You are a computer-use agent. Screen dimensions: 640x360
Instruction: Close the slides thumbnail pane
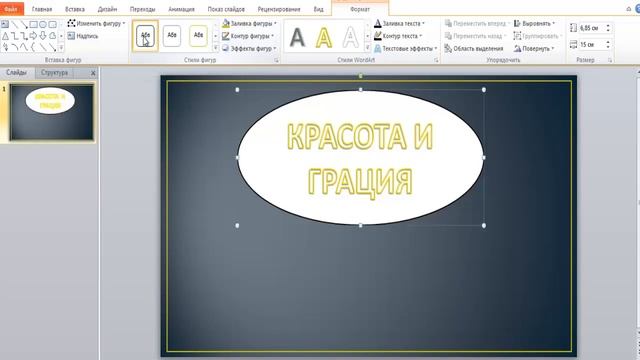click(x=93, y=73)
